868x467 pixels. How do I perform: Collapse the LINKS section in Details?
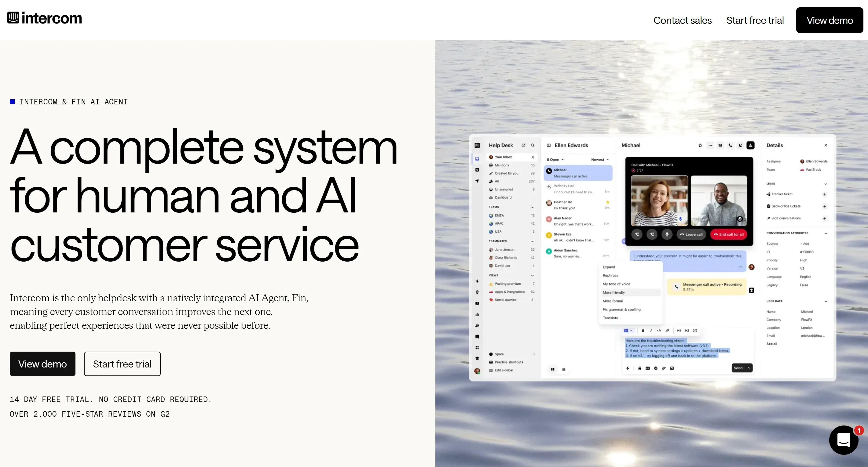[826, 184]
